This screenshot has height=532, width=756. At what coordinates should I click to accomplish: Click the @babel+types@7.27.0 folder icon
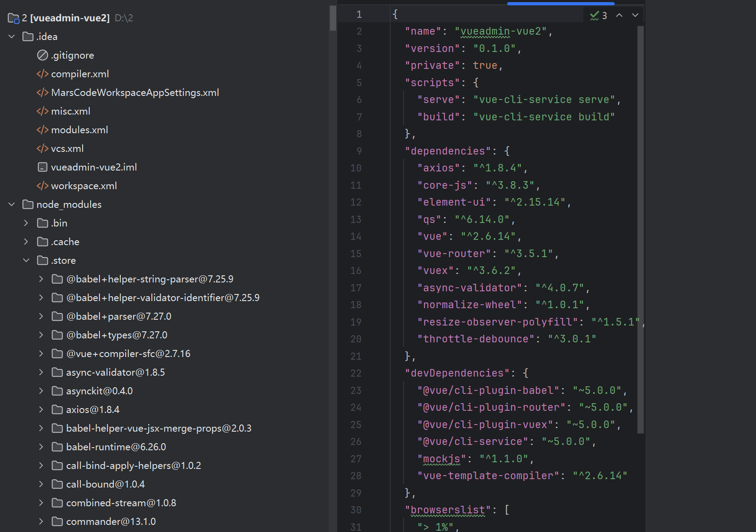pos(57,335)
